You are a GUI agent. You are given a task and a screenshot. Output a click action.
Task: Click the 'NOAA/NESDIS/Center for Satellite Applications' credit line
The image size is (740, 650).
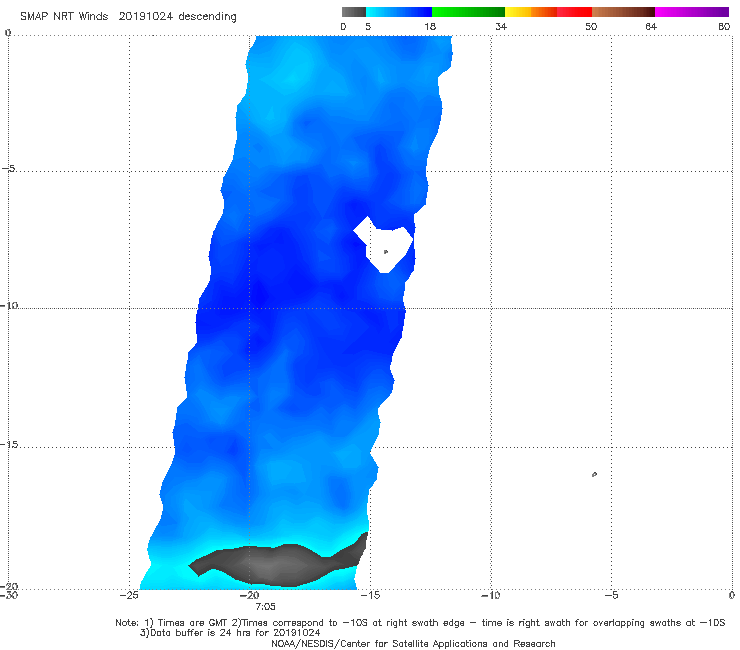coord(413,644)
